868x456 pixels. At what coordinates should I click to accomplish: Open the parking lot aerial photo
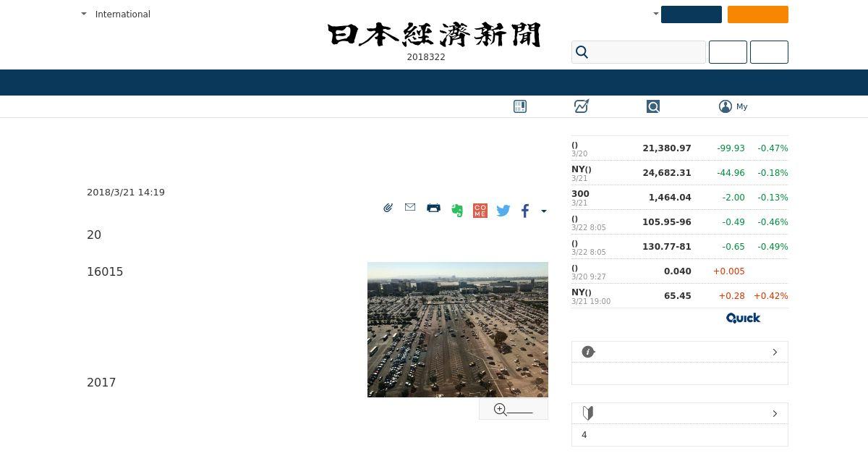click(458, 329)
